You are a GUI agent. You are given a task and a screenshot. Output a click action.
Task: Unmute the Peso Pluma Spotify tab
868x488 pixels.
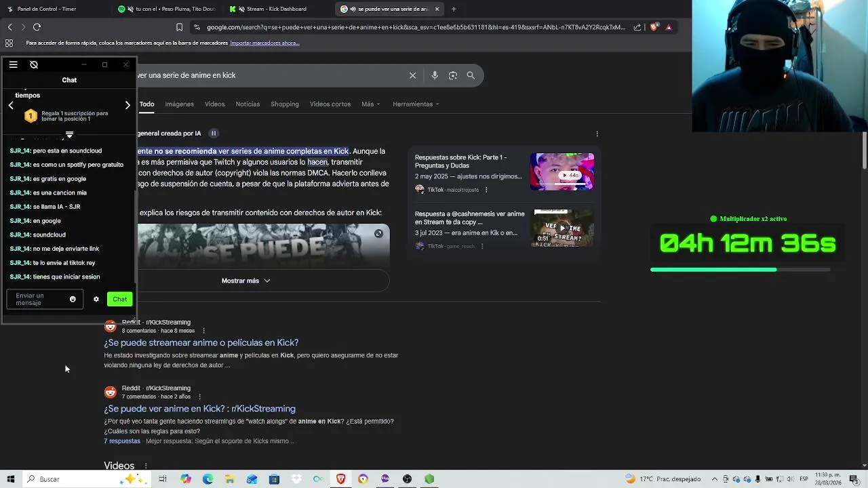pos(130,9)
